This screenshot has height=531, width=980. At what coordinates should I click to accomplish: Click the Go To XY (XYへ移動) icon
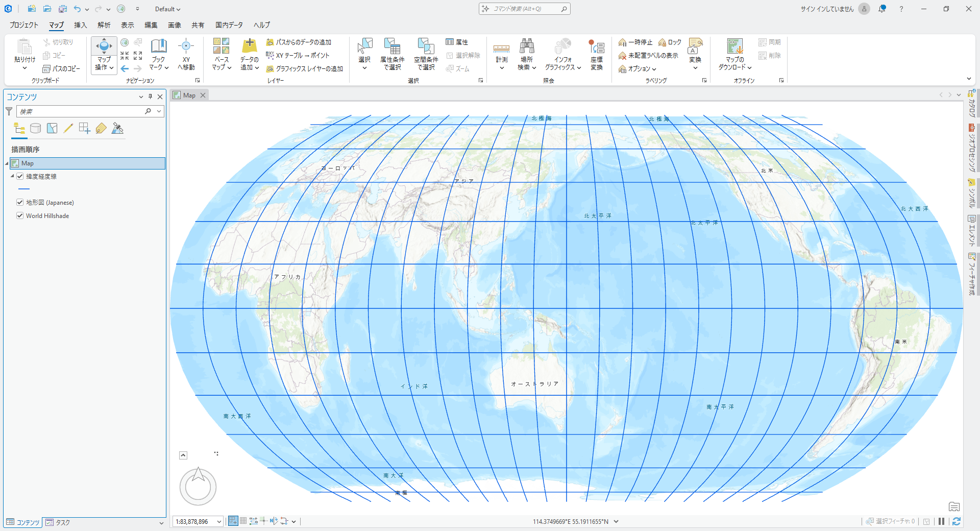pos(186,46)
